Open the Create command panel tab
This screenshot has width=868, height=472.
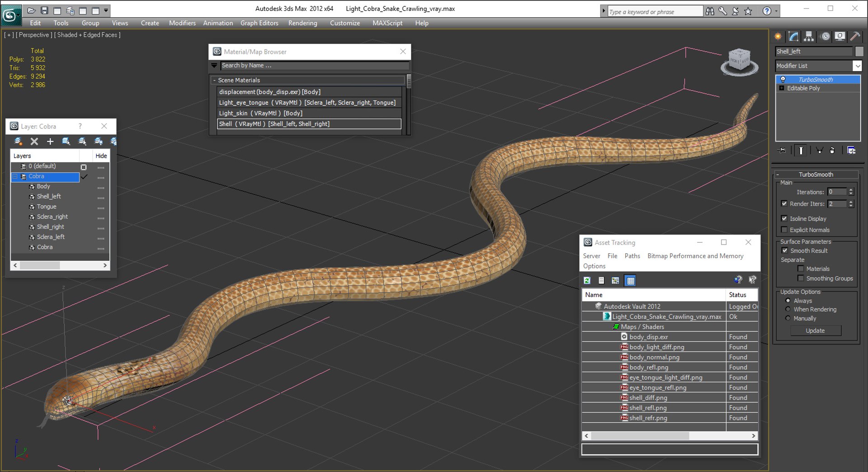pyautogui.click(x=778, y=37)
